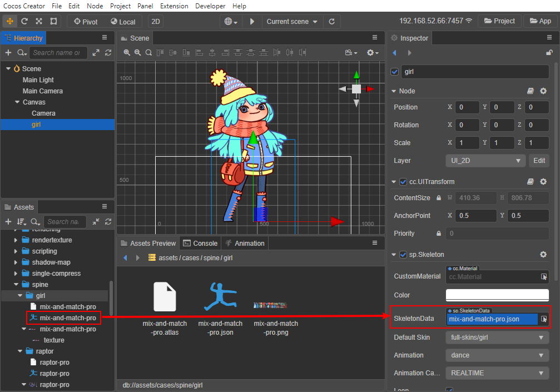Select the Main Camera node
560x392 pixels.
[43, 91]
